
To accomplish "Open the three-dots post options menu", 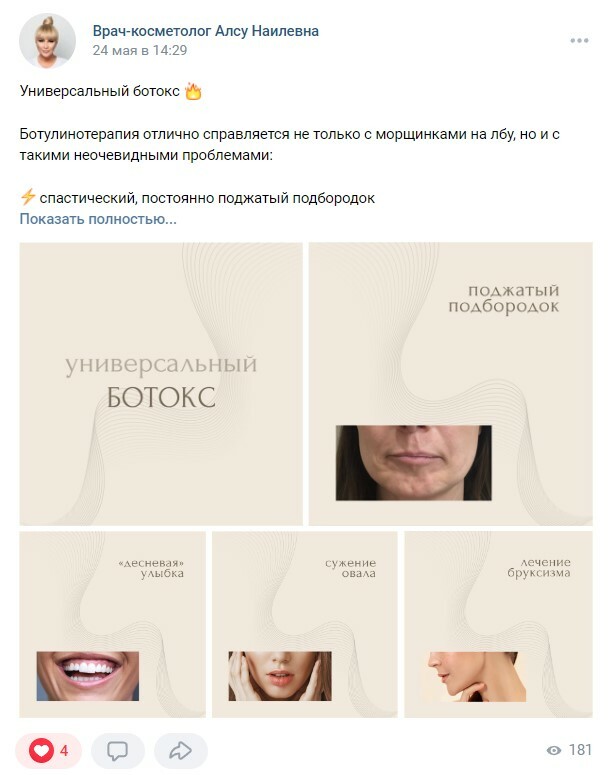I will click(x=579, y=41).
